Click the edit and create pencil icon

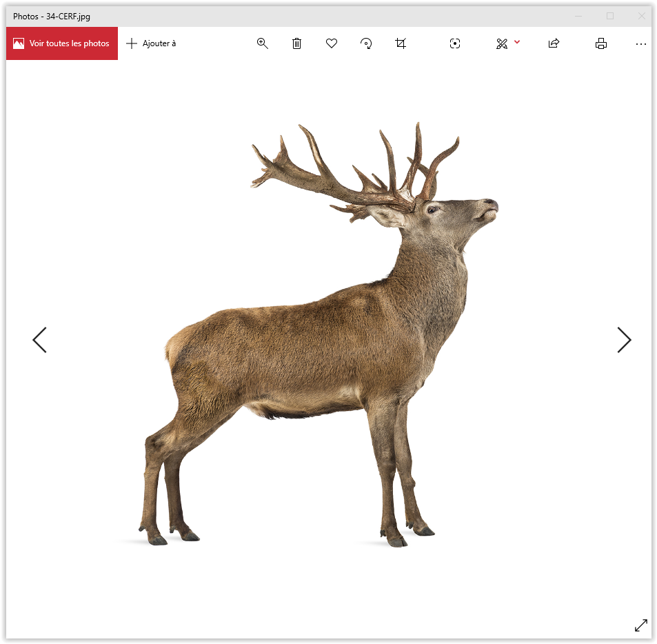(502, 43)
